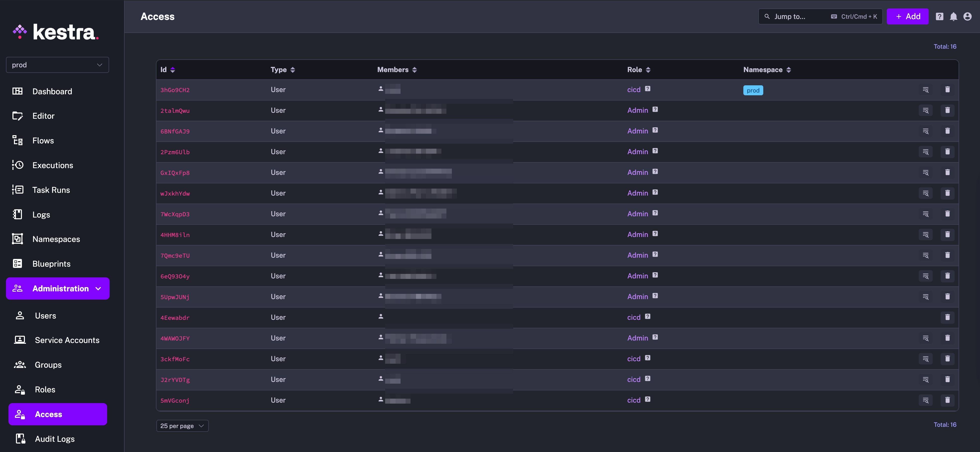Open details icon for row 4WAWOJFY
The image size is (980, 452).
(x=925, y=338)
